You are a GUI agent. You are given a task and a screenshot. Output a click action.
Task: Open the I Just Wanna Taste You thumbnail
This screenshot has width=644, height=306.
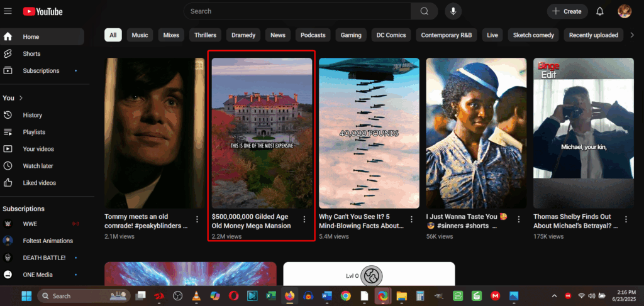click(477, 133)
